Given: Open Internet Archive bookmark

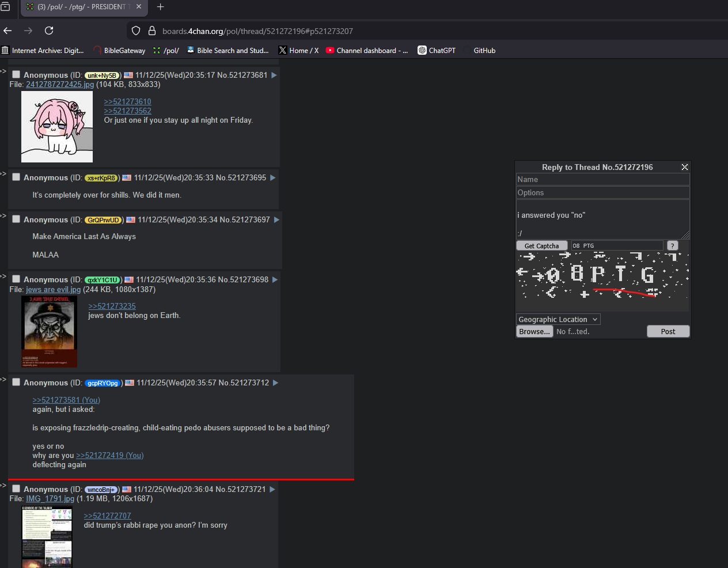Looking at the screenshot, I should tap(43, 51).
